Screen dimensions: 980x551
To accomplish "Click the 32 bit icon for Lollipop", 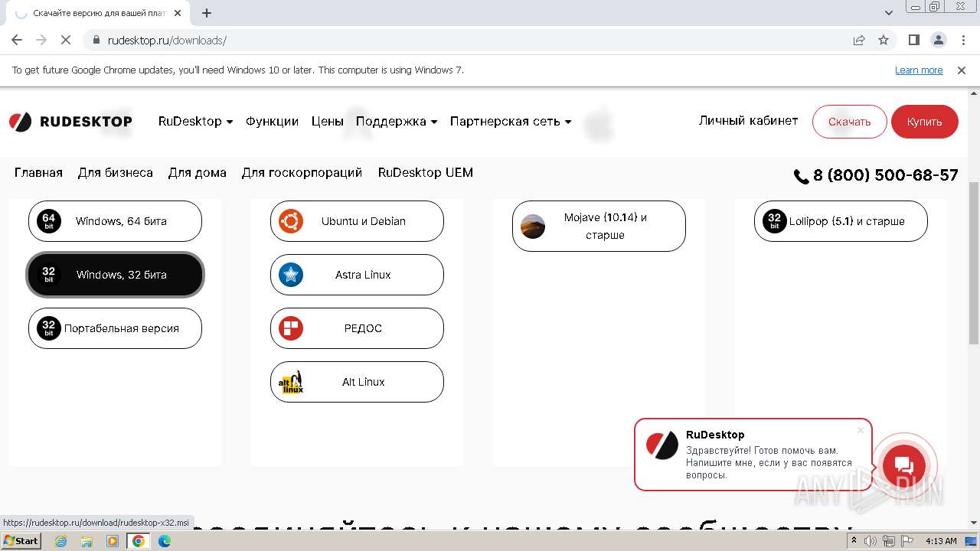I will tap(775, 221).
